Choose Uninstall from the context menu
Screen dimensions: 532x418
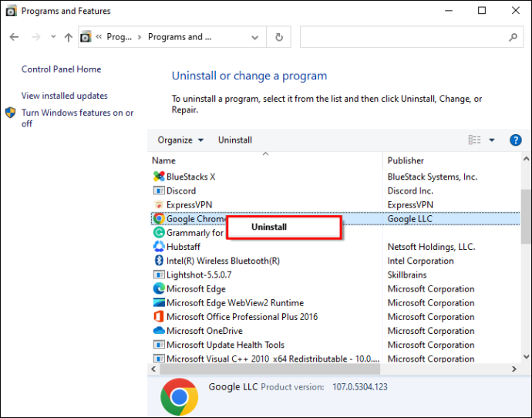click(269, 227)
